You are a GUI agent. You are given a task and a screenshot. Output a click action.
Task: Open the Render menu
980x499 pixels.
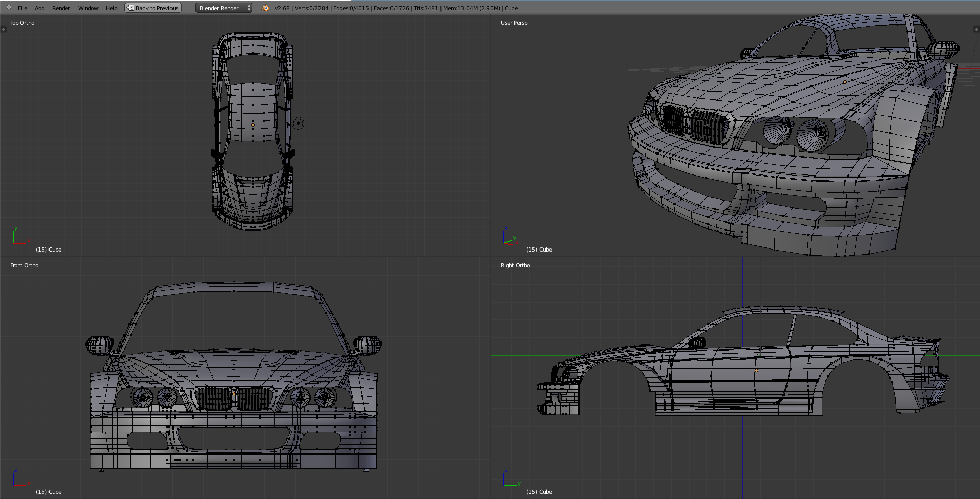coord(61,8)
